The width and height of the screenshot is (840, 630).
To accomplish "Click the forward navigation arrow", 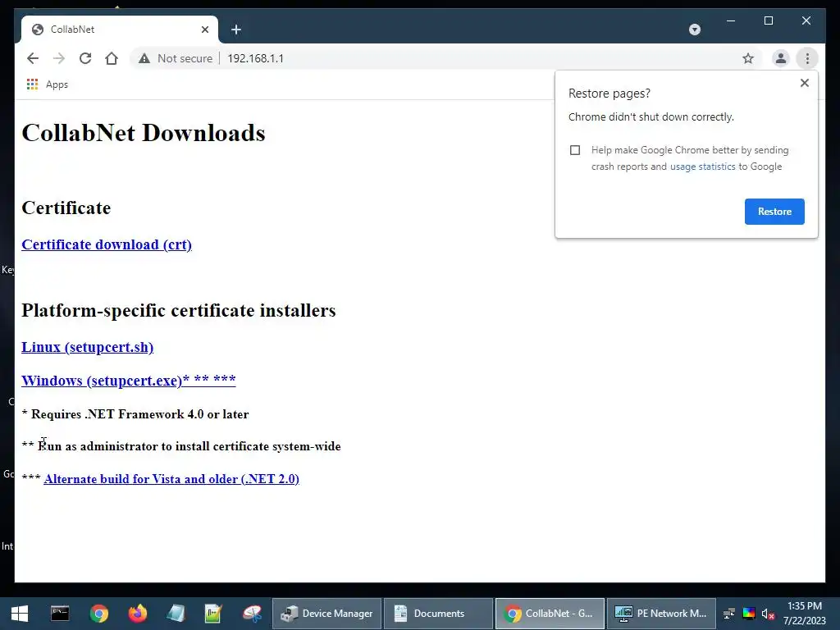I will (x=59, y=58).
